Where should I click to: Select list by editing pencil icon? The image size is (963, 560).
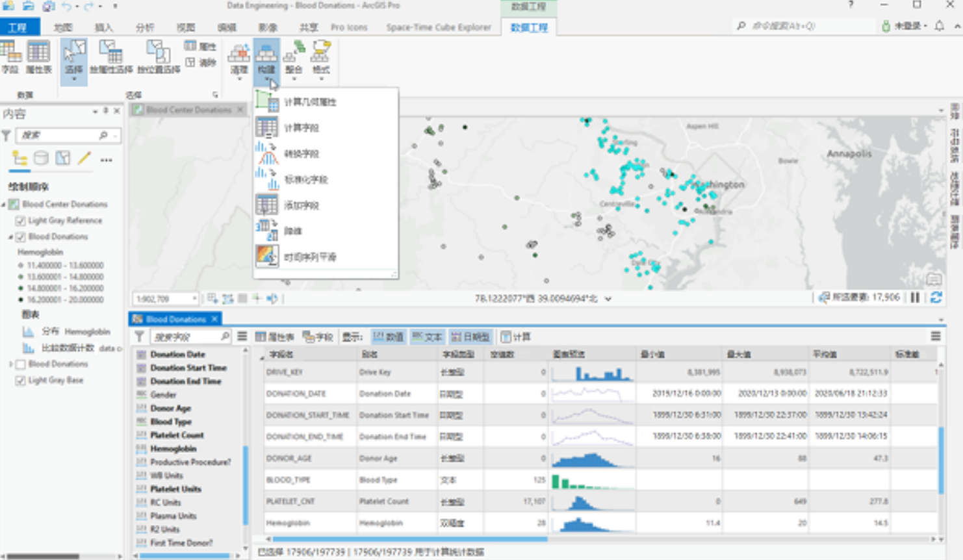(x=84, y=159)
